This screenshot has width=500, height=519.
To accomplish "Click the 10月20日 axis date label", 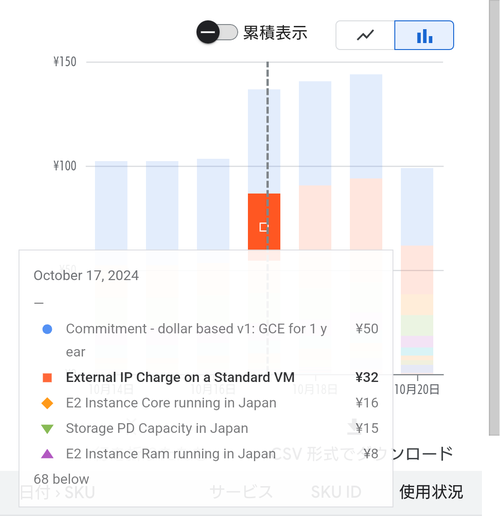I will (417, 389).
